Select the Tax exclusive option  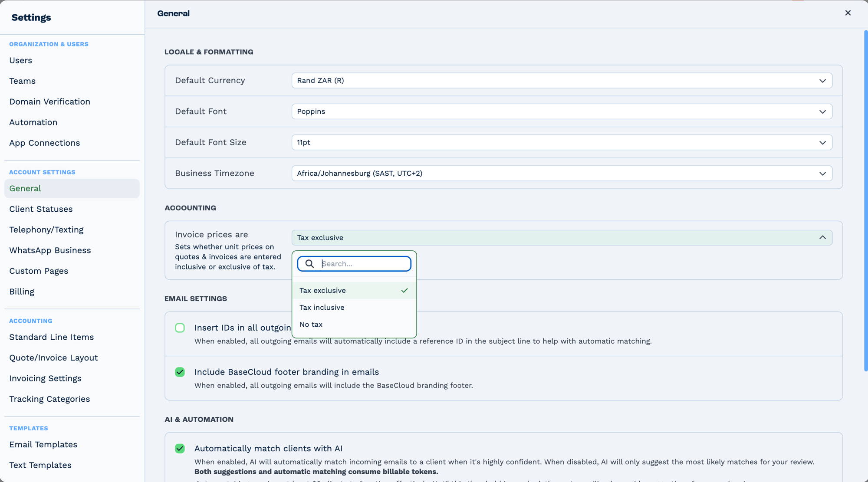(354, 290)
